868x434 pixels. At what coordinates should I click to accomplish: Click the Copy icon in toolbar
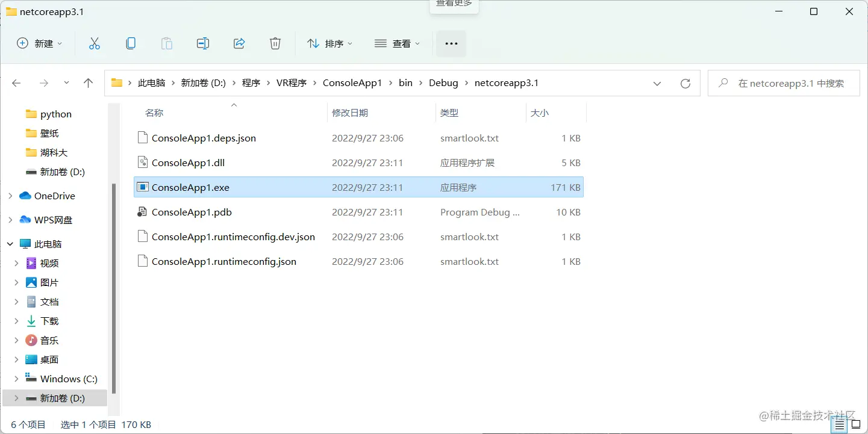click(131, 43)
